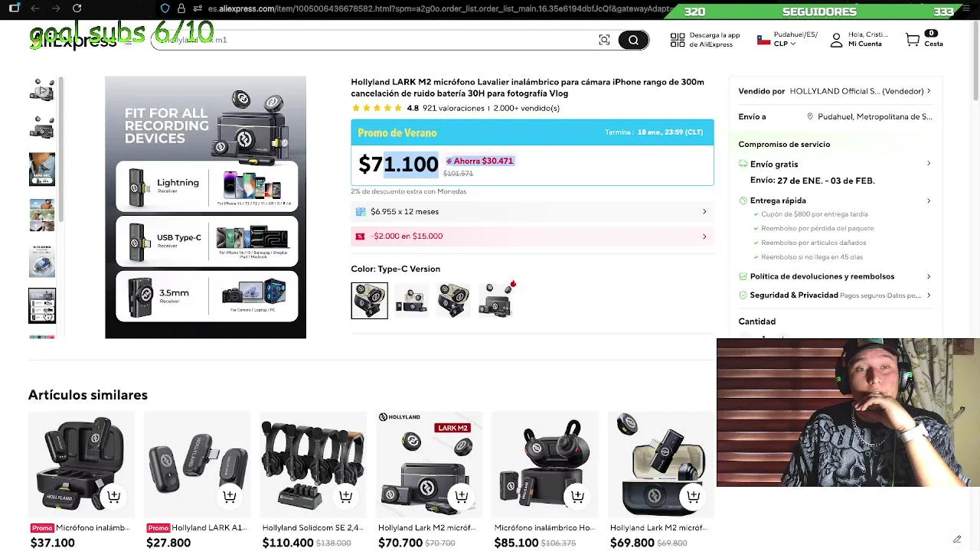The image size is (980, 551).
Task: Open the tab overview icon in browser corner
Action: pyautogui.click(x=14, y=8)
